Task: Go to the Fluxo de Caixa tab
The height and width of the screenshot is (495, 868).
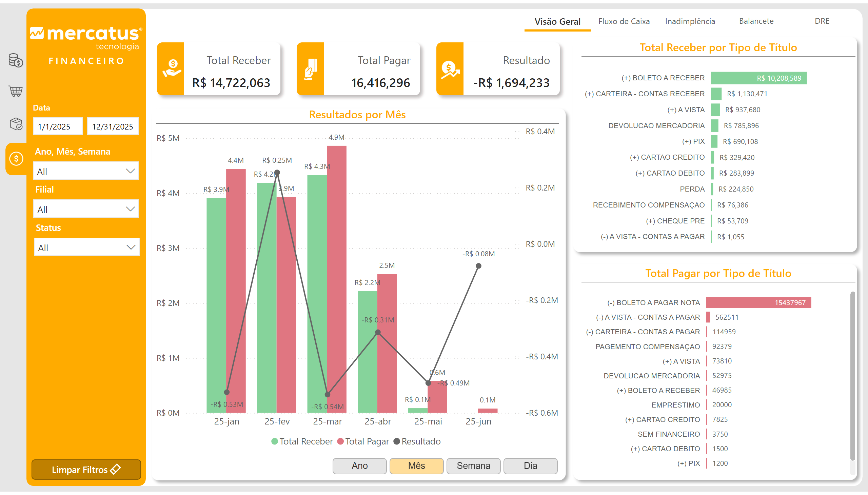Action: tap(624, 21)
